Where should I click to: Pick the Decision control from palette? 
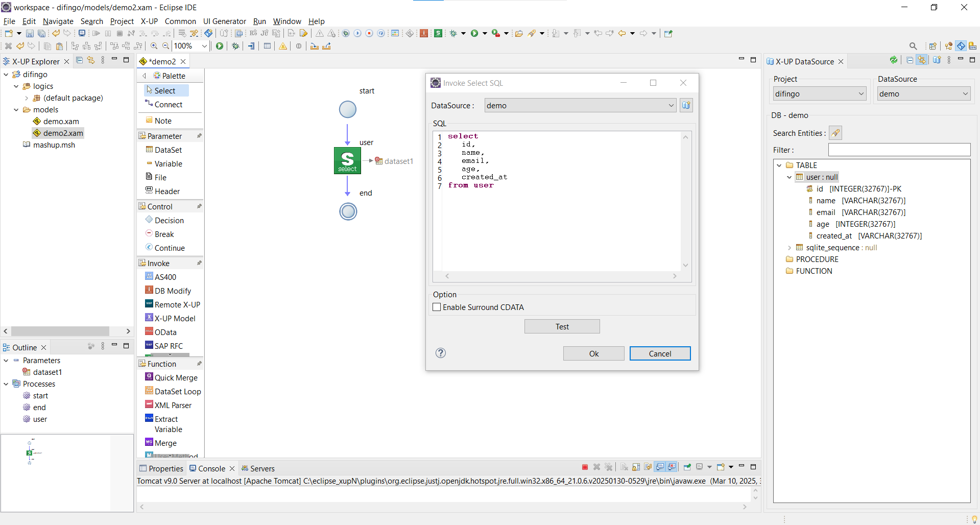[169, 220]
